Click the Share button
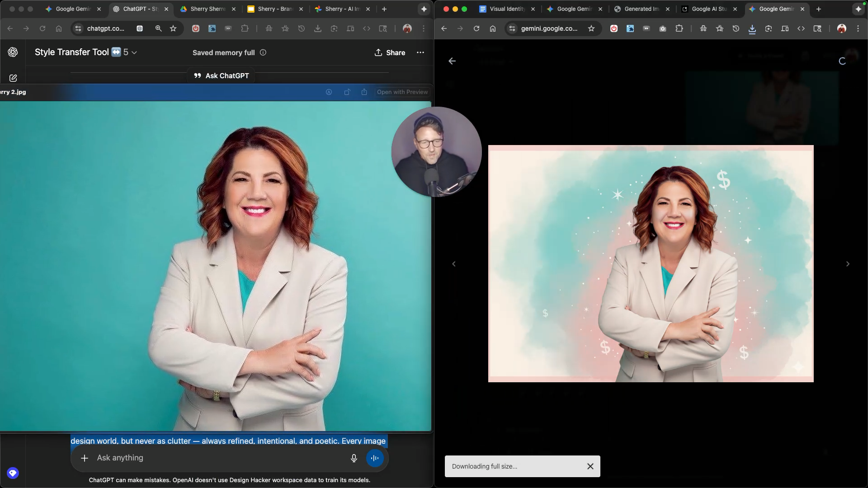Screen dimensions: 868x488 390,52
